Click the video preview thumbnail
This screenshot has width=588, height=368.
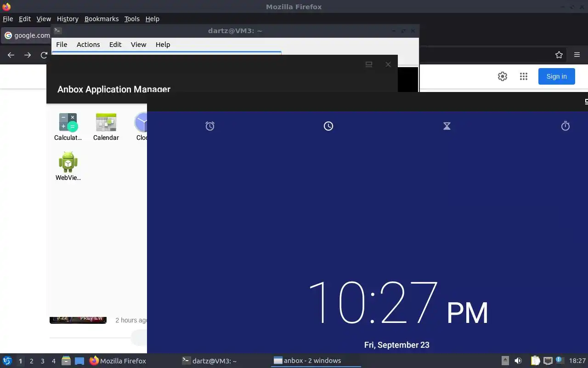[x=78, y=320]
